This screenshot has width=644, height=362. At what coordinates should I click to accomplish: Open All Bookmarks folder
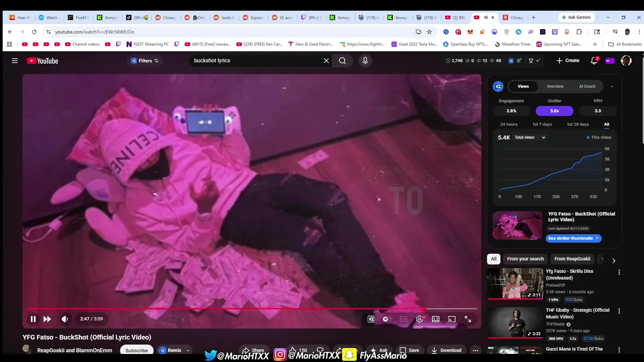(625, 44)
